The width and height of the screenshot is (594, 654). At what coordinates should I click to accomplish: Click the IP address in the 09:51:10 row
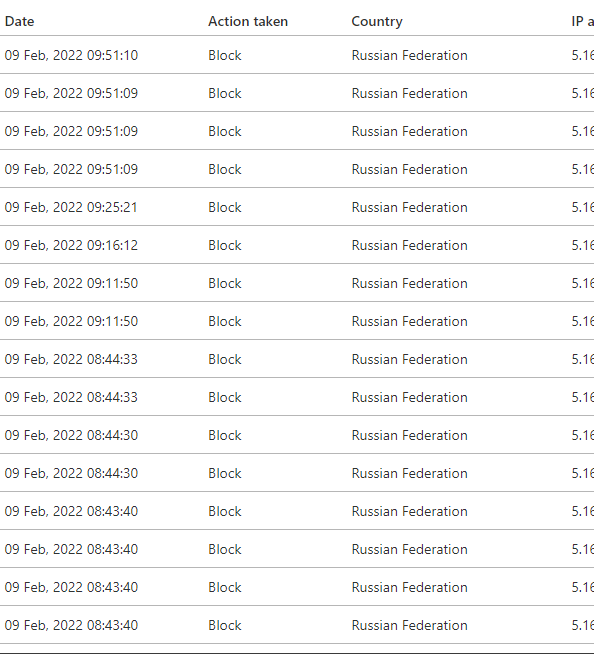[582, 55]
